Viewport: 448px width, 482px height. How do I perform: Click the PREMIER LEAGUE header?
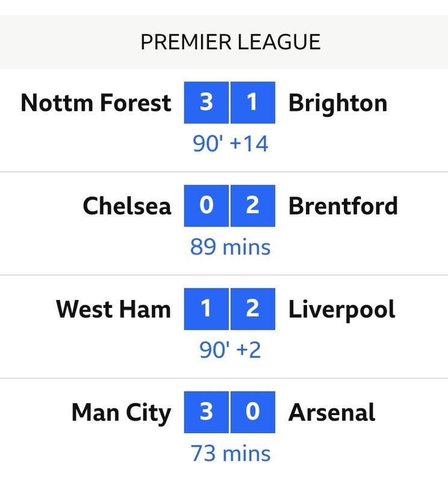230,42
